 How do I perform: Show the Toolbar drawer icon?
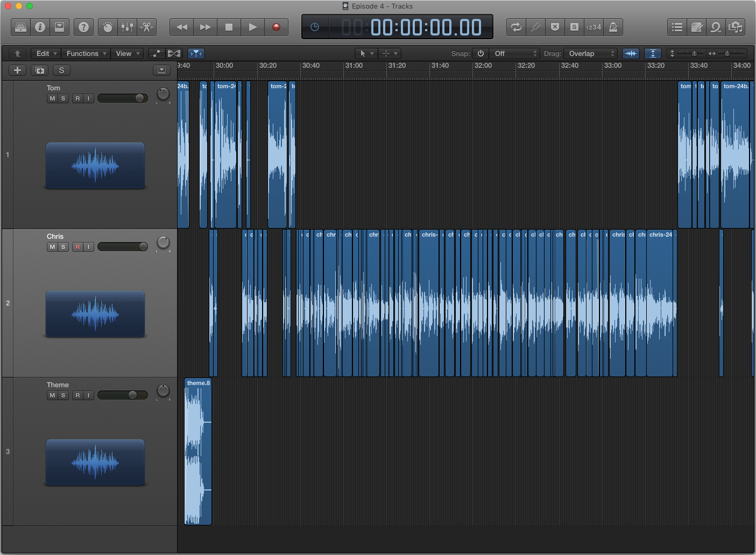click(x=60, y=27)
